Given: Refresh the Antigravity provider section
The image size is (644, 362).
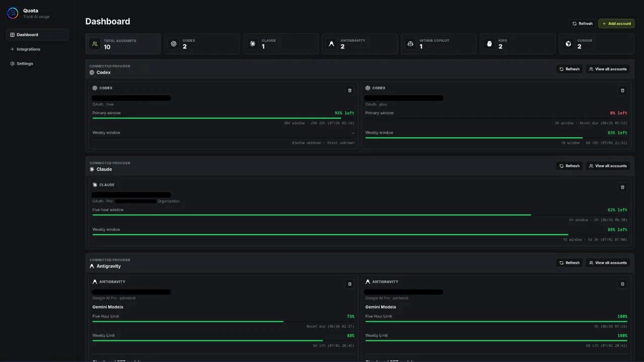Looking at the screenshot, I should click(x=569, y=263).
